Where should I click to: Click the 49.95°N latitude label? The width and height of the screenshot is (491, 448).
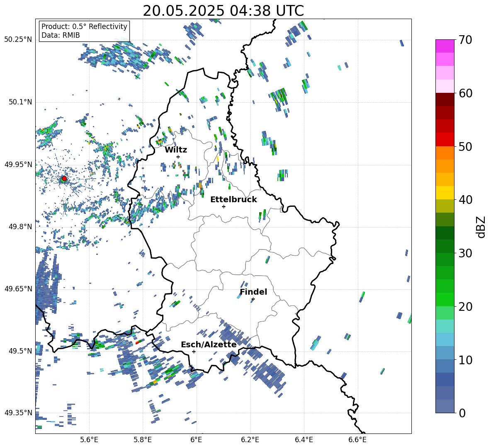(x=18, y=164)
